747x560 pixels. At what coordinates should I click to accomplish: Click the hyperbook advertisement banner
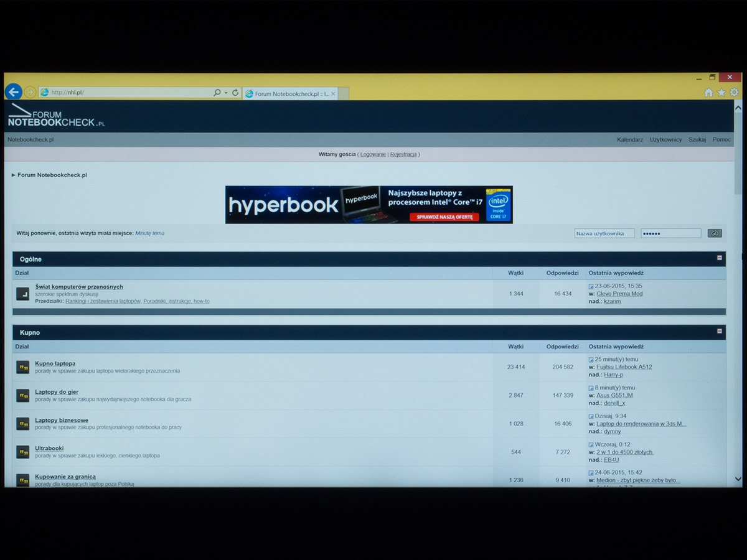click(369, 205)
